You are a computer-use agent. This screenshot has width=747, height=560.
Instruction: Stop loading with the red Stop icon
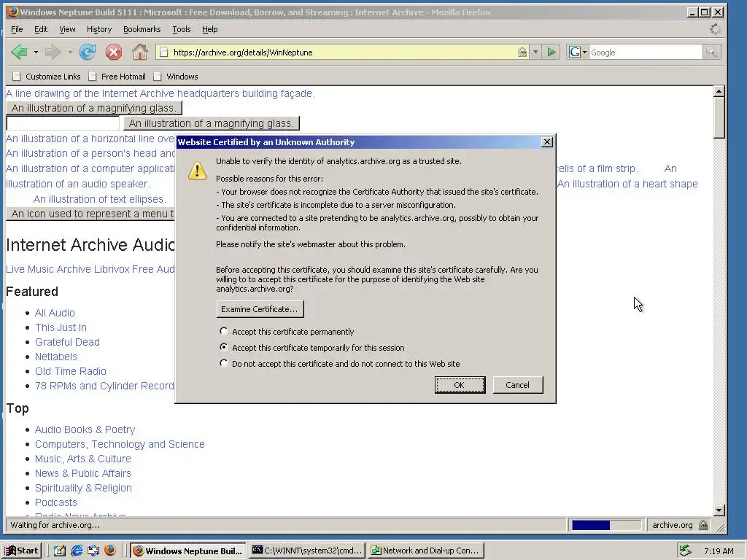coord(113,52)
